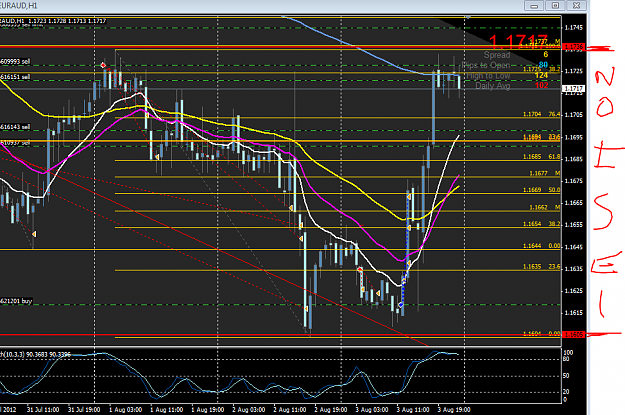Select the 1.1635 23.6 Fibonacci level label

click(x=541, y=267)
